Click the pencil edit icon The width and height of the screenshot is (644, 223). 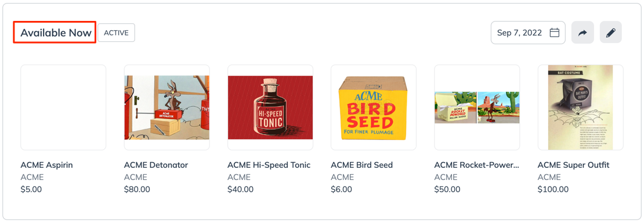pos(611,33)
